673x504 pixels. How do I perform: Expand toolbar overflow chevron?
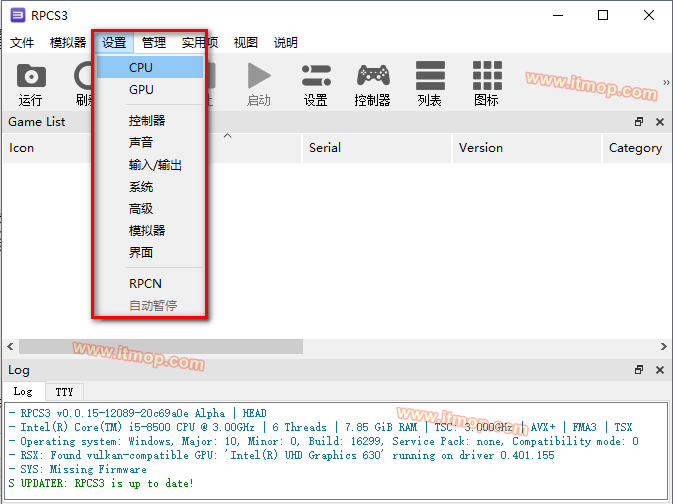click(x=666, y=82)
